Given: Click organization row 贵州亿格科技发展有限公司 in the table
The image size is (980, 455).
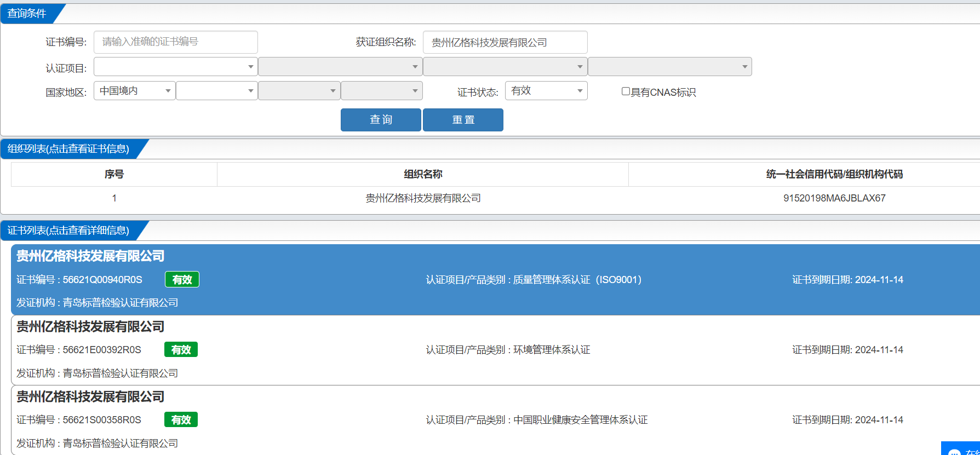Looking at the screenshot, I should [x=423, y=198].
